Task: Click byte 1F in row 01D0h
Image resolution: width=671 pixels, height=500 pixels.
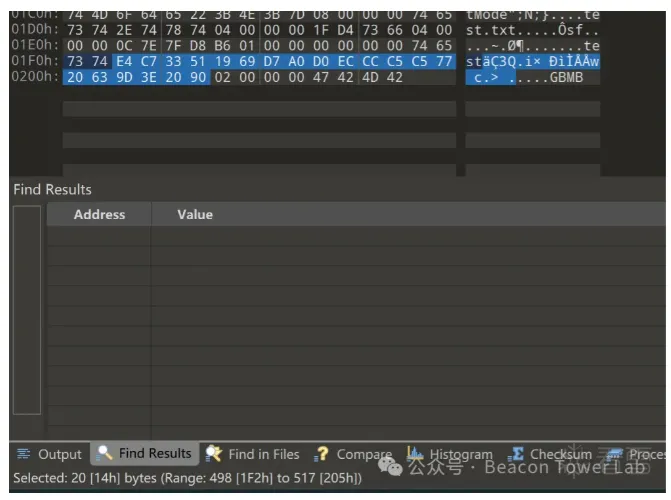Action: tap(321, 30)
